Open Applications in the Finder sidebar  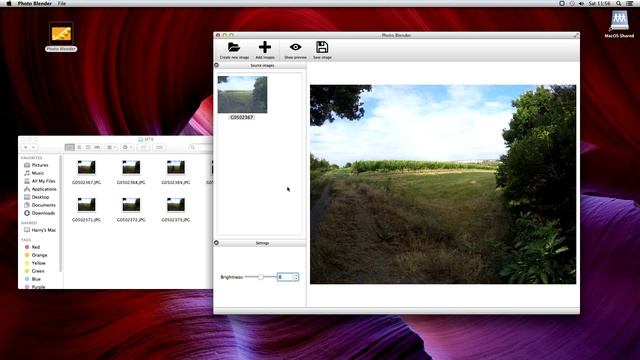pos(44,189)
